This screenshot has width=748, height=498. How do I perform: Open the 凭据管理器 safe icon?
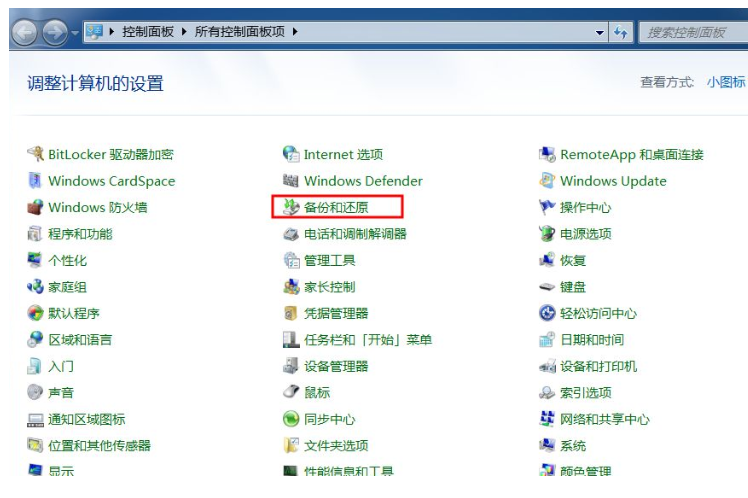point(291,313)
